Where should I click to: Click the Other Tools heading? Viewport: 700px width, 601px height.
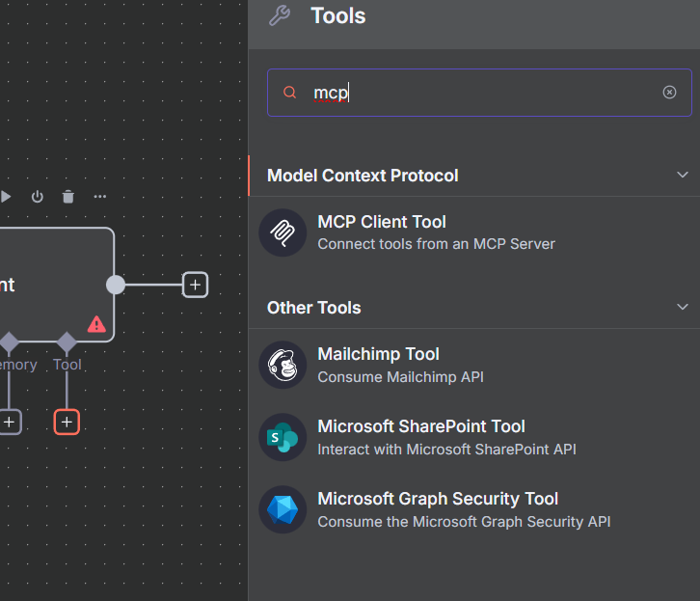coord(313,308)
